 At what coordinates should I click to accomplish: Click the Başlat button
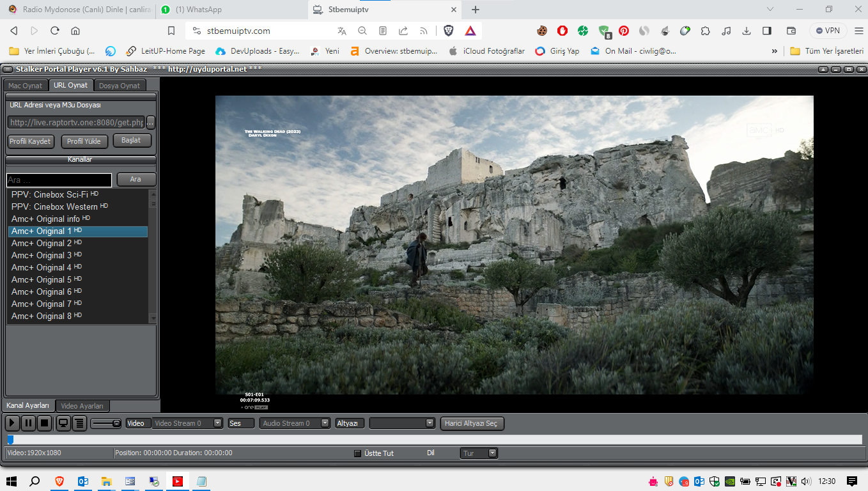pyautogui.click(x=132, y=141)
